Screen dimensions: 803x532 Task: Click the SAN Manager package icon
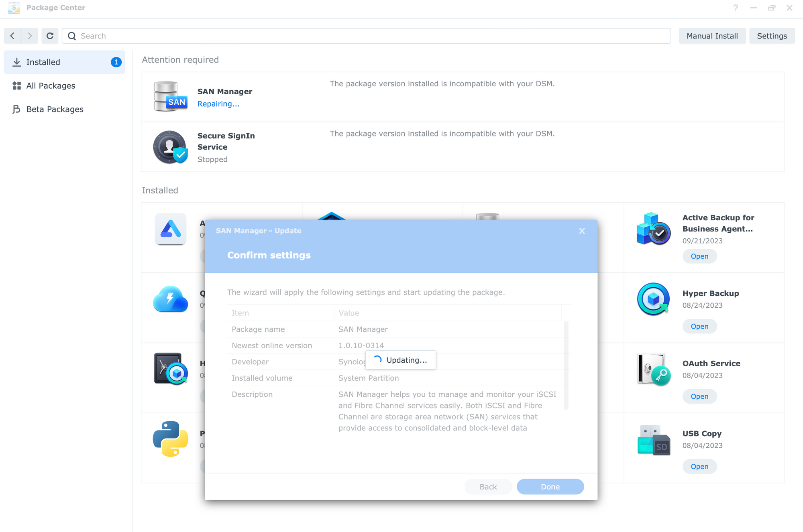pos(170,96)
